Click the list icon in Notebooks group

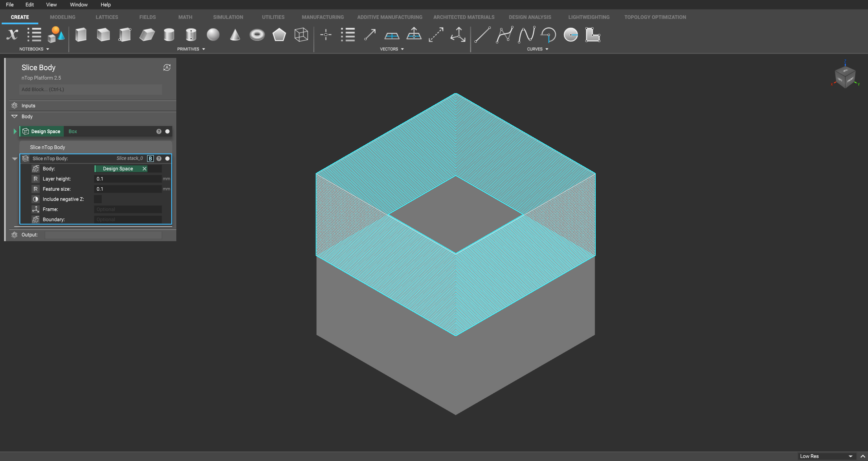pyautogui.click(x=34, y=35)
